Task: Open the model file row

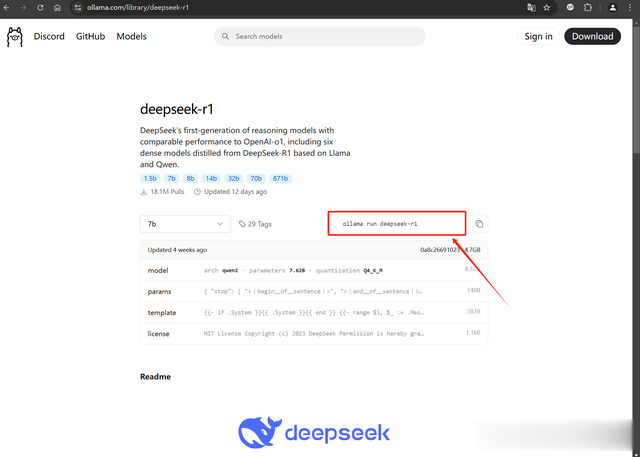Action: pos(314,270)
